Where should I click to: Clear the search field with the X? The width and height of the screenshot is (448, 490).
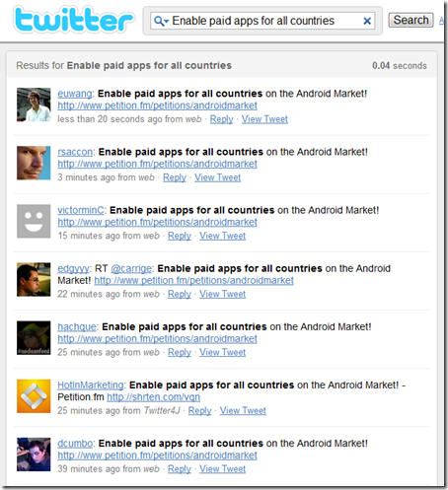click(x=367, y=21)
